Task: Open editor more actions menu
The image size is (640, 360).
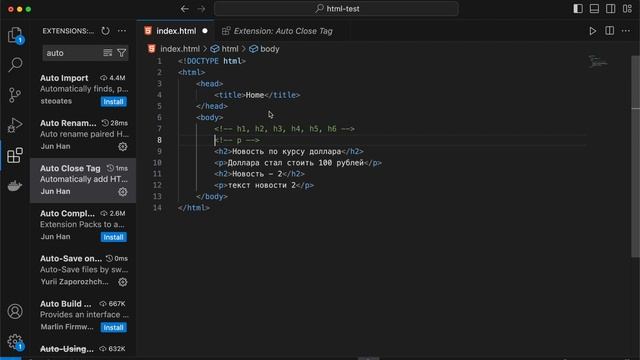Action: [626, 31]
